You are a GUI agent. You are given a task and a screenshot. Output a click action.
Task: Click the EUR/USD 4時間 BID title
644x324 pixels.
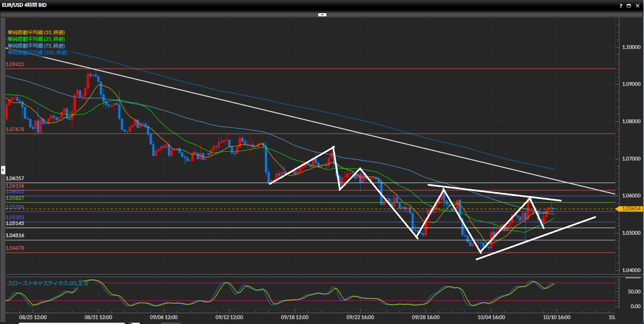click(x=24, y=5)
